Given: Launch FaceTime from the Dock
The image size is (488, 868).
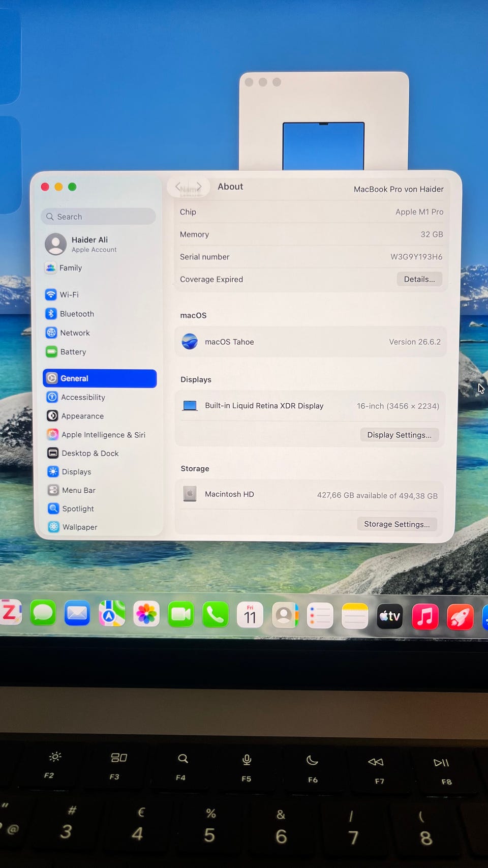Looking at the screenshot, I should click(181, 615).
